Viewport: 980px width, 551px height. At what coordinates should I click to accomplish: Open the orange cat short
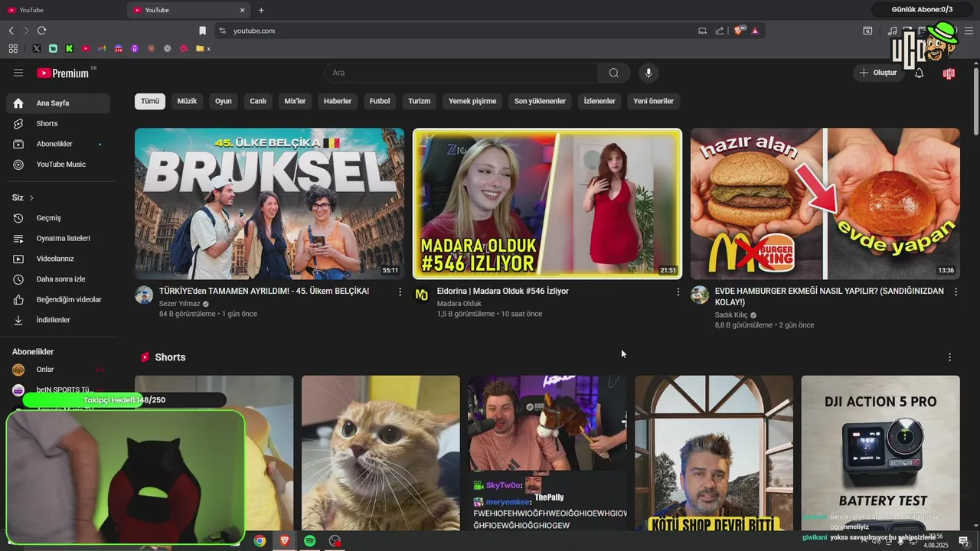pos(381,453)
